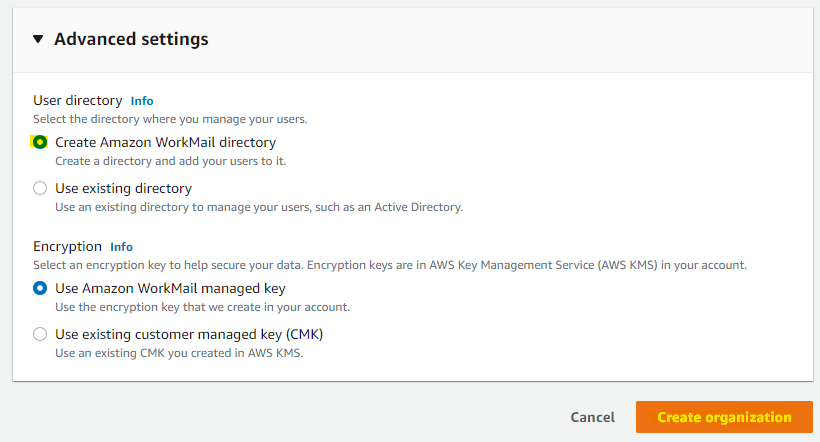The height and width of the screenshot is (442, 820).
Task: Click the "Use Amazon WorkMail managed key" label
Action: click(x=170, y=288)
